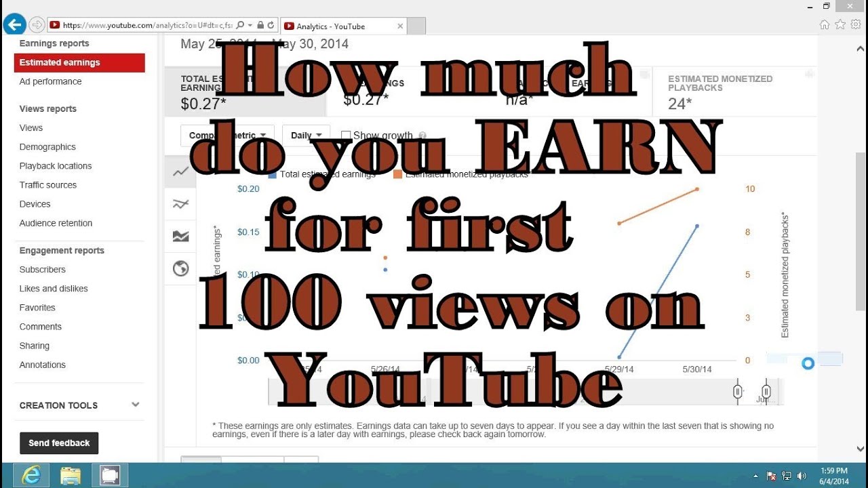Show hidden tray icons arrow
This screenshot has width=868, height=488.
coord(755,476)
